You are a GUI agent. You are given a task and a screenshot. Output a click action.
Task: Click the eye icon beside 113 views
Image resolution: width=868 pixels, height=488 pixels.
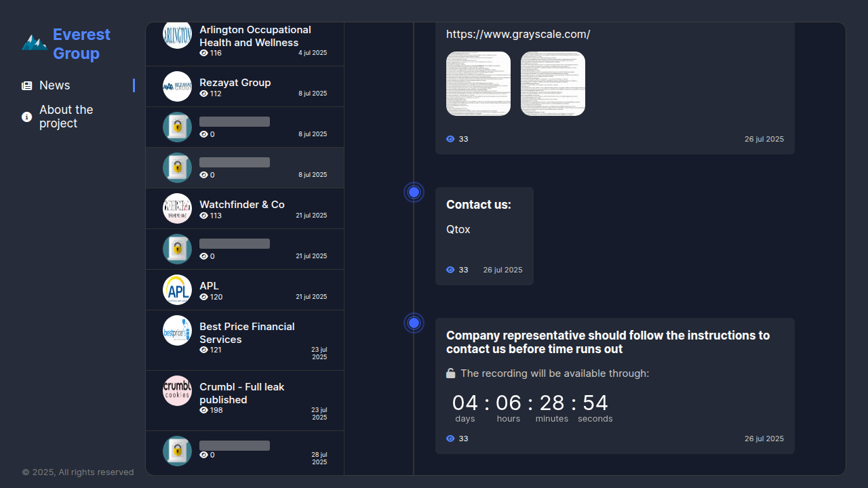[x=203, y=216]
